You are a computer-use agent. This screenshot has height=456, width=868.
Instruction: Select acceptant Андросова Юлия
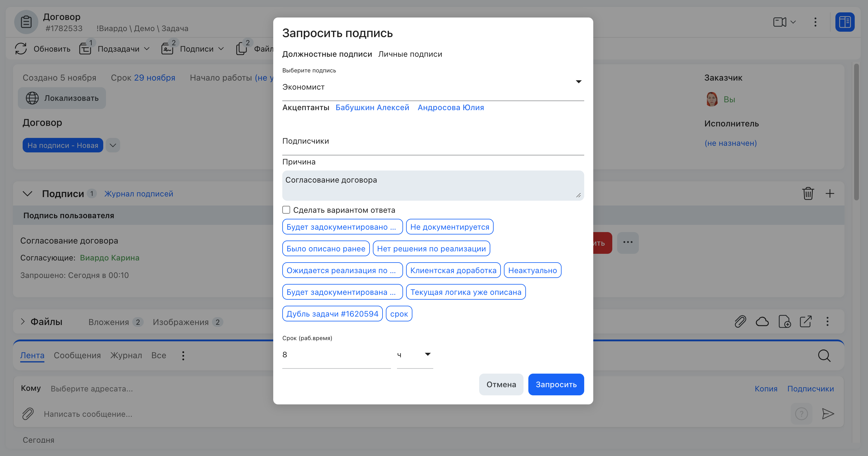point(451,107)
